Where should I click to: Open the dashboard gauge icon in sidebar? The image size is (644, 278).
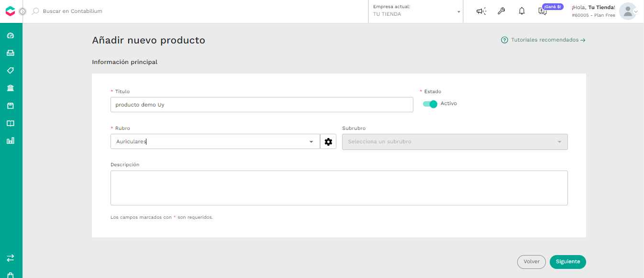(11, 35)
